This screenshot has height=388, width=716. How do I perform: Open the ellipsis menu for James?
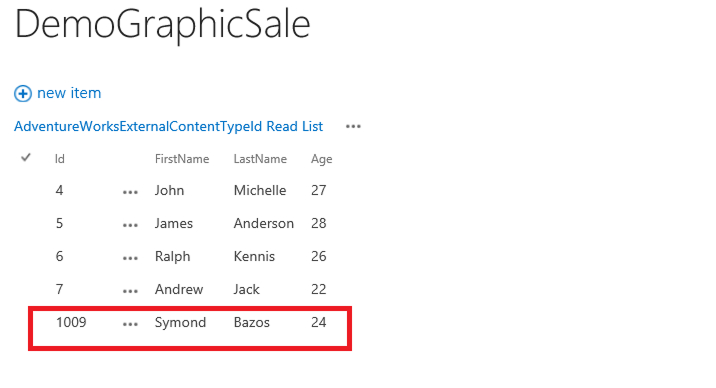coord(130,225)
